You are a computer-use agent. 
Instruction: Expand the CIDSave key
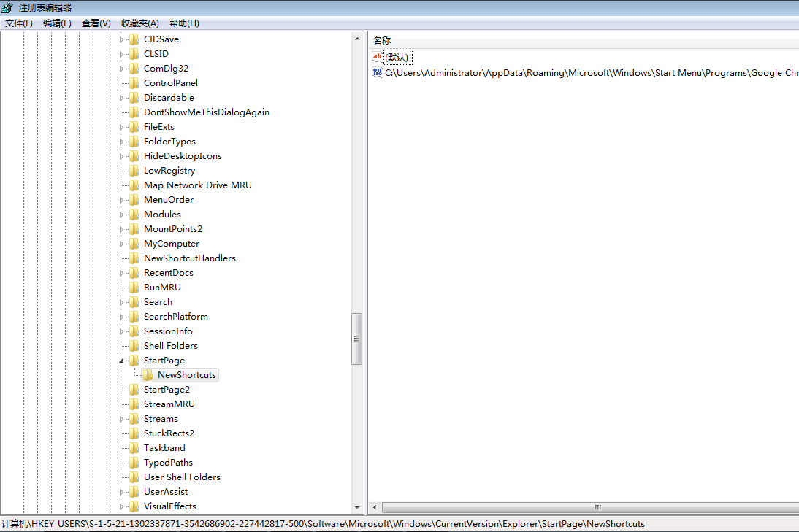pyautogui.click(x=121, y=39)
